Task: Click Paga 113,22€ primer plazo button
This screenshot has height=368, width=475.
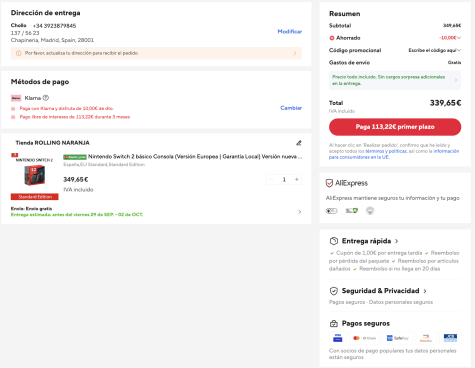Action: 395,127
